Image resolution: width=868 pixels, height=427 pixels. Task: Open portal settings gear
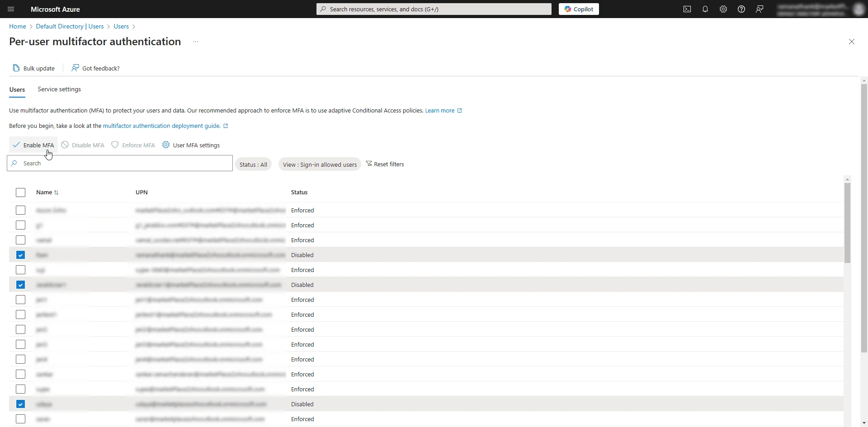click(x=723, y=9)
